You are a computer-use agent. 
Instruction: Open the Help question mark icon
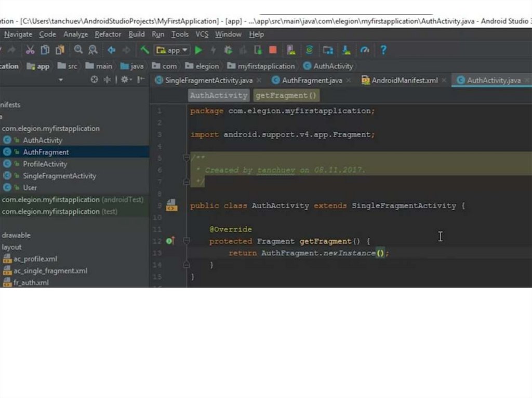(x=383, y=50)
